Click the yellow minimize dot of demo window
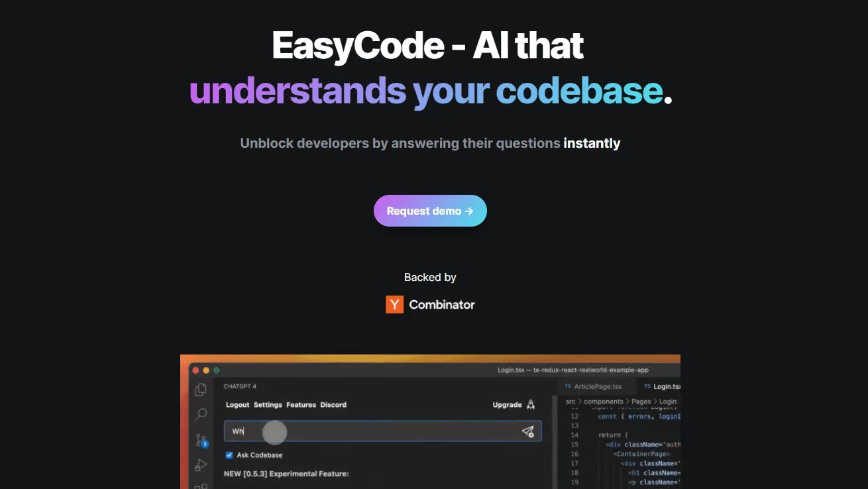868x489 pixels. pyautogui.click(x=206, y=370)
